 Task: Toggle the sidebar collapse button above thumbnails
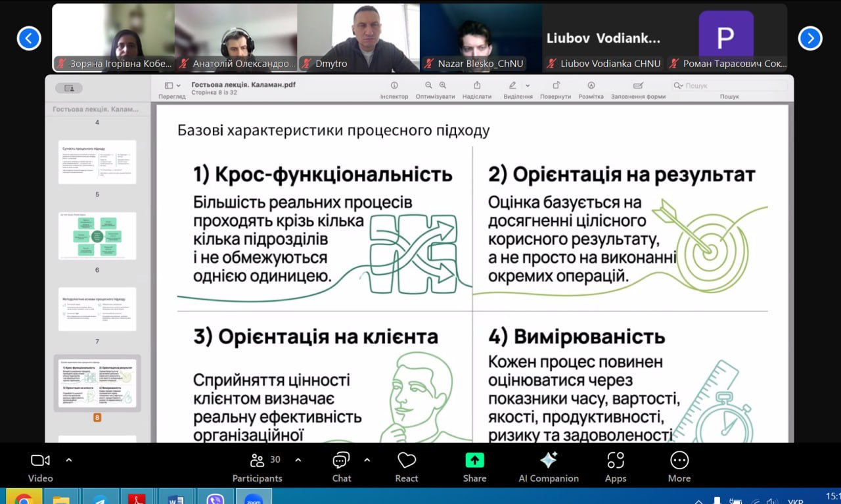pyautogui.click(x=69, y=88)
